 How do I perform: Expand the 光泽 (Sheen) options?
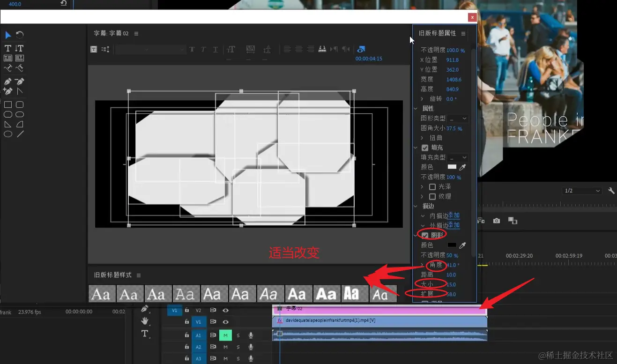click(x=422, y=187)
